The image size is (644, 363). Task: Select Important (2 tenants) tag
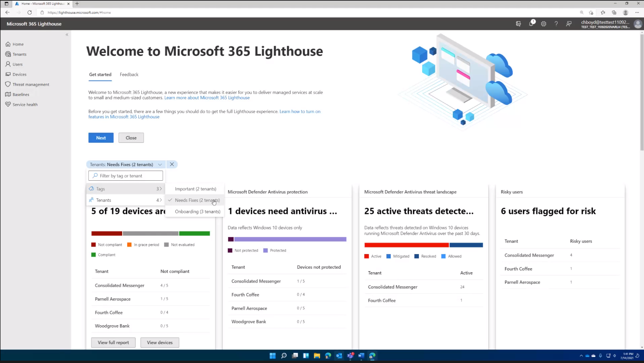(x=195, y=189)
